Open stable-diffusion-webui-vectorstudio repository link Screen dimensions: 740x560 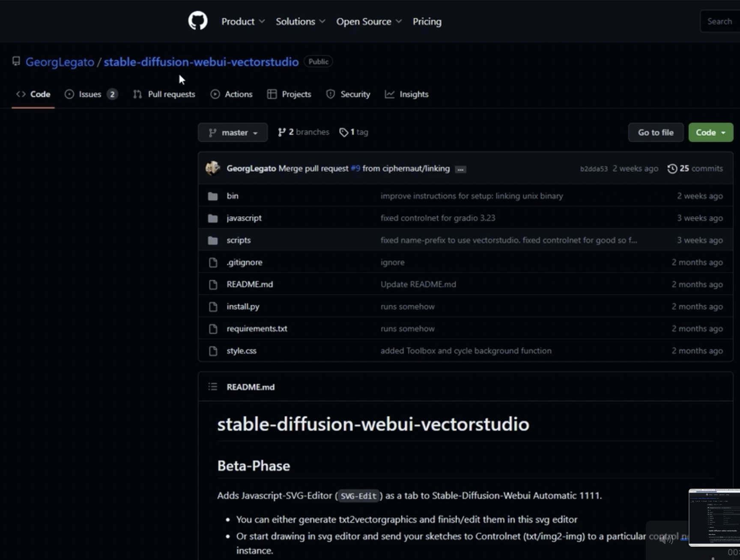[x=201, y=62]
